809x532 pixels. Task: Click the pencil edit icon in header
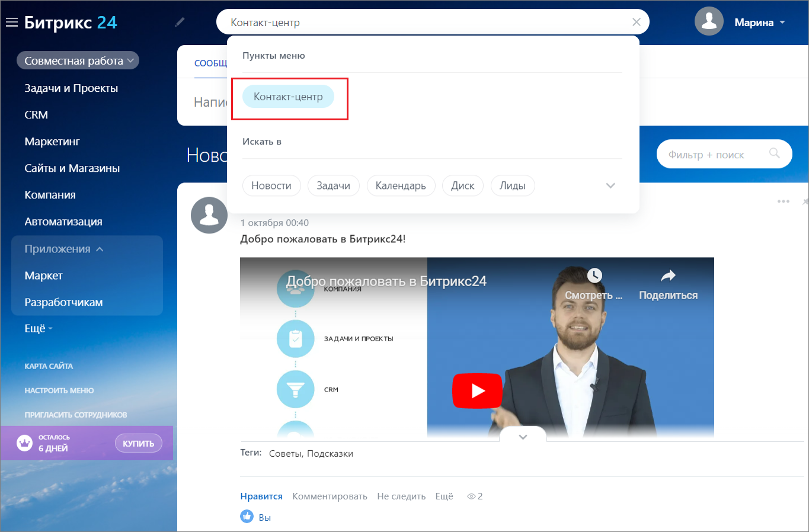[x=180, y=23]
